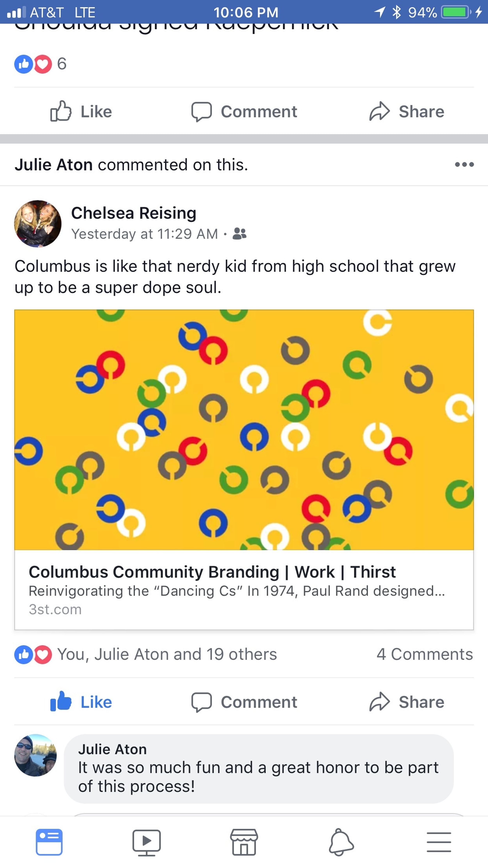Open Columbus Community Branding article title
488x868 pixels.
[x=212, y=572]
